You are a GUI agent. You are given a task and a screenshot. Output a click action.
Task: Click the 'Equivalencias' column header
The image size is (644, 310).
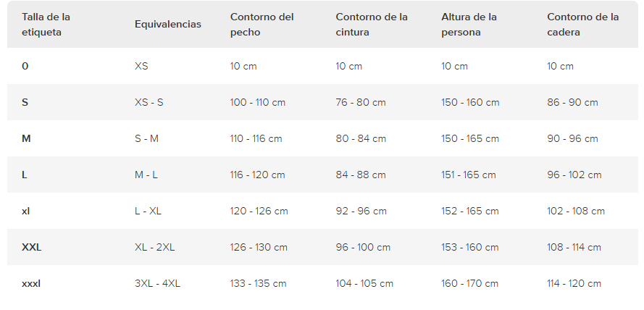(x=167, y=24)
